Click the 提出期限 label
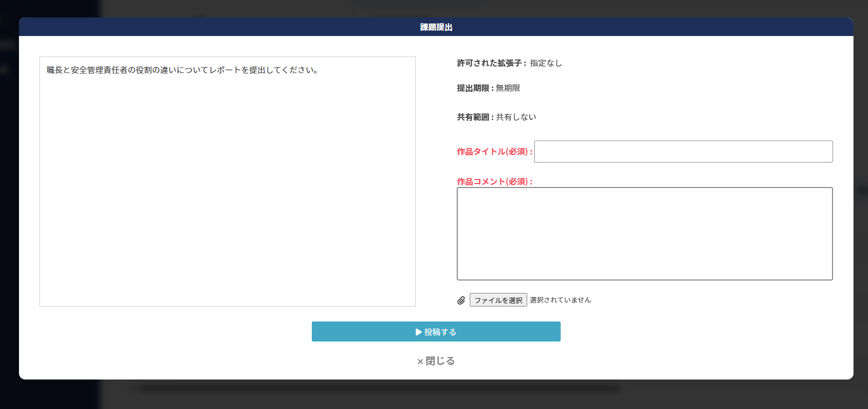 tap(475, 88)
